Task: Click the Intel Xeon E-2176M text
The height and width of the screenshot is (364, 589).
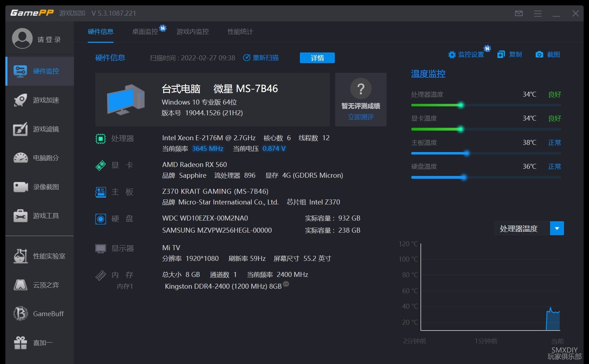Action: pos(209,138)
